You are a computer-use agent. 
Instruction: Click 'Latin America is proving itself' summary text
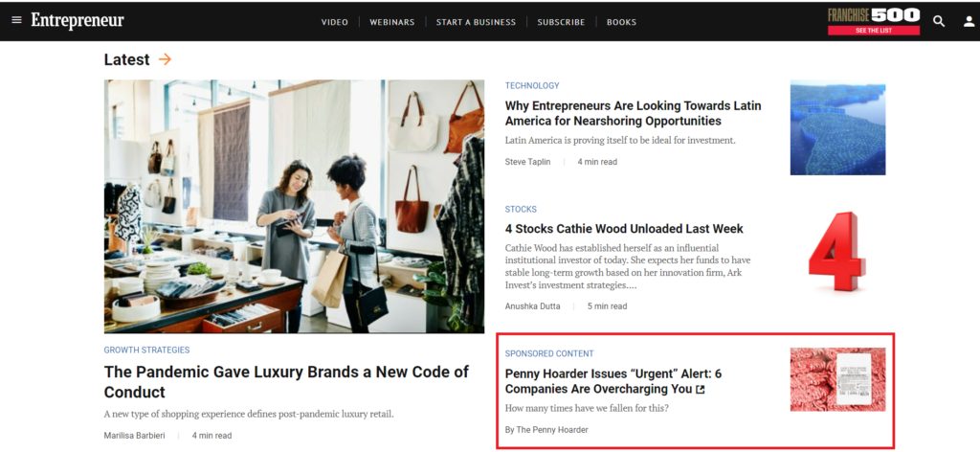coord(620,141)
